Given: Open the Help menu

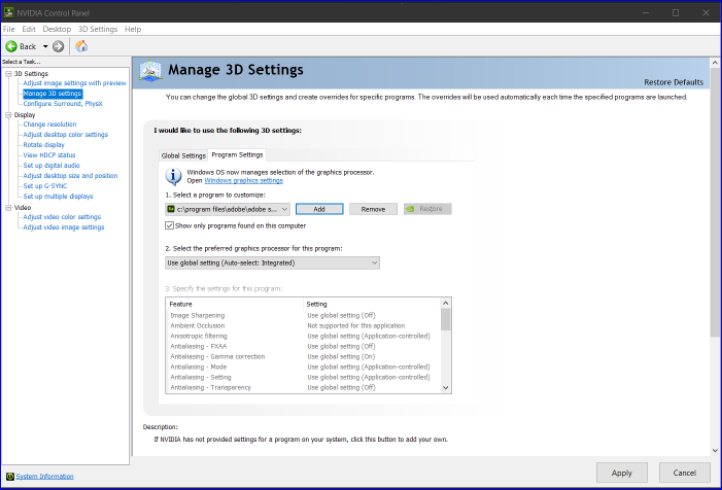Looking at the screenshot, I should click(x=133, y=29).
